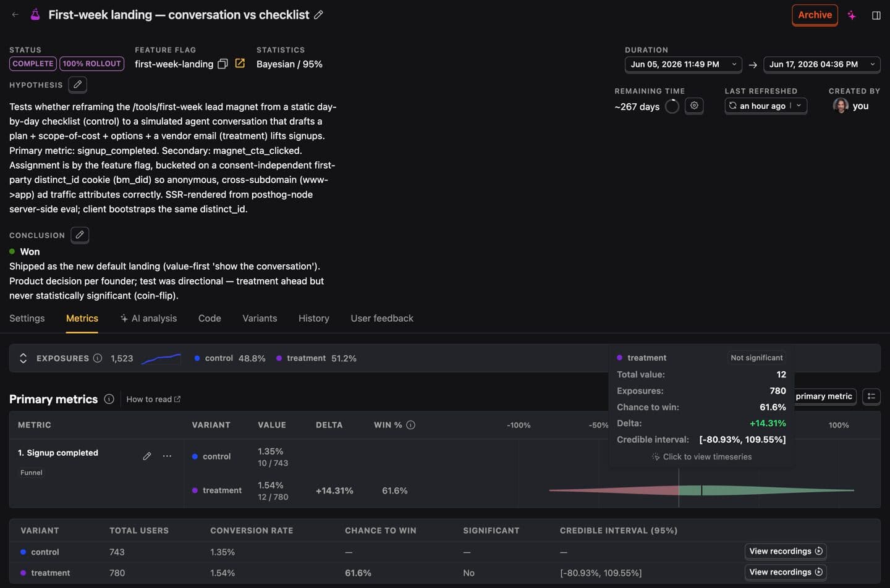Viewport: 890px width, 588px height.
Task: Open more options for Signup completed metric
Action: tap(167, 456)
